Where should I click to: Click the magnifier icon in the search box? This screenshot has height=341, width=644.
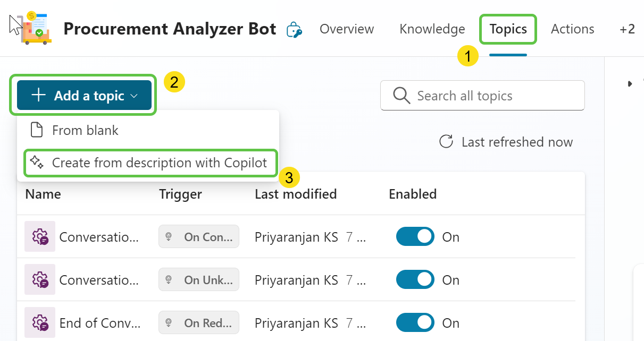pos(402,96)
